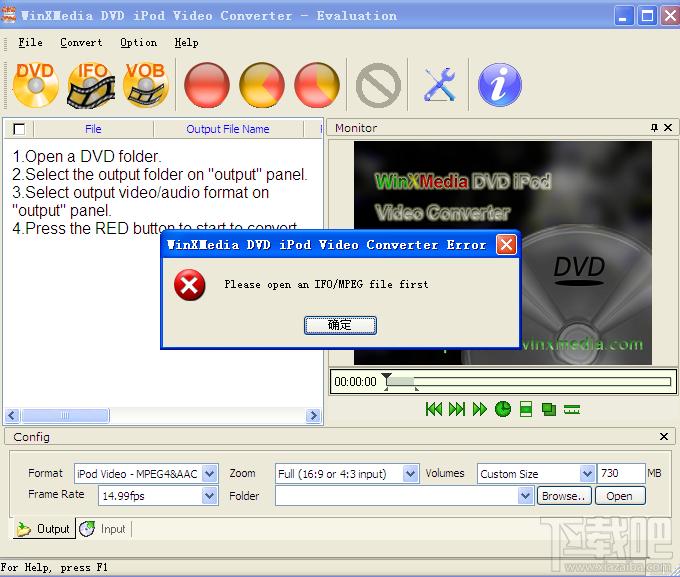Click the playback position marker on the timeline
The height and width of the screenshot is (577, 680).
[x=386, y=378]
